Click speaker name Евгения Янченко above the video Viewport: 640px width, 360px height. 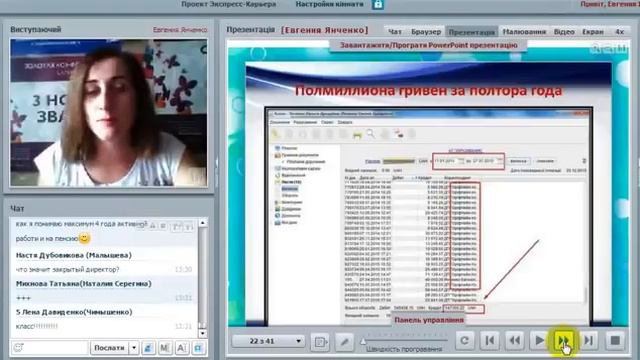180,30
